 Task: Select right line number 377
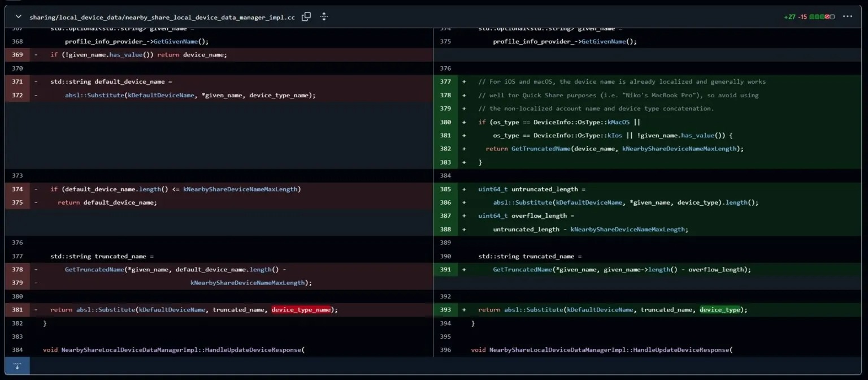coord(445,81)
